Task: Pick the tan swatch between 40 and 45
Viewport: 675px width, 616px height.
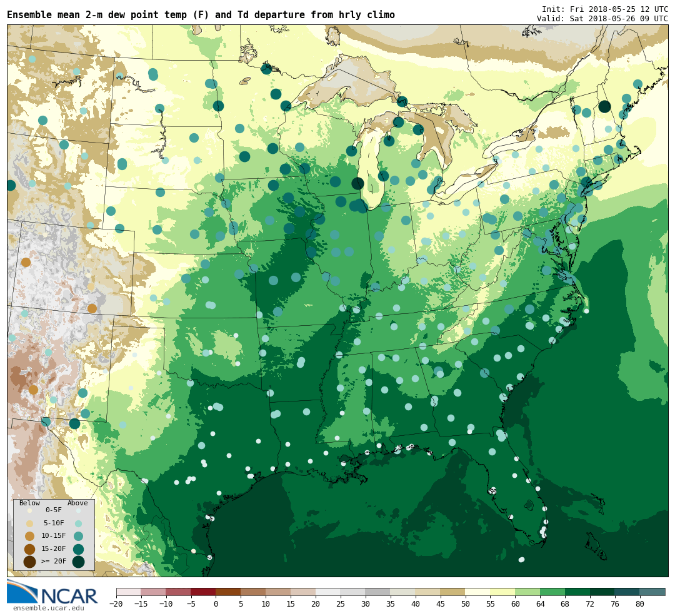Action: pyautogui.click(x=428, y=592)
